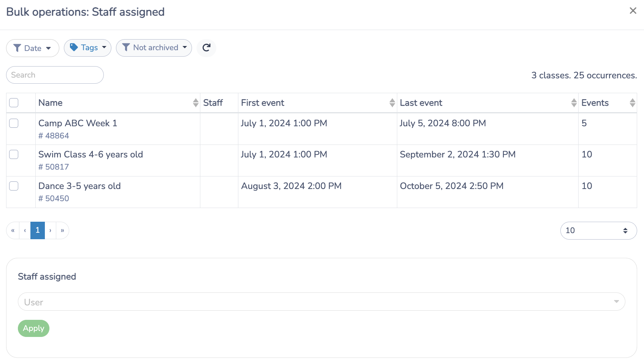Select page 1 in pagination
644x359 pixels.
38,230
